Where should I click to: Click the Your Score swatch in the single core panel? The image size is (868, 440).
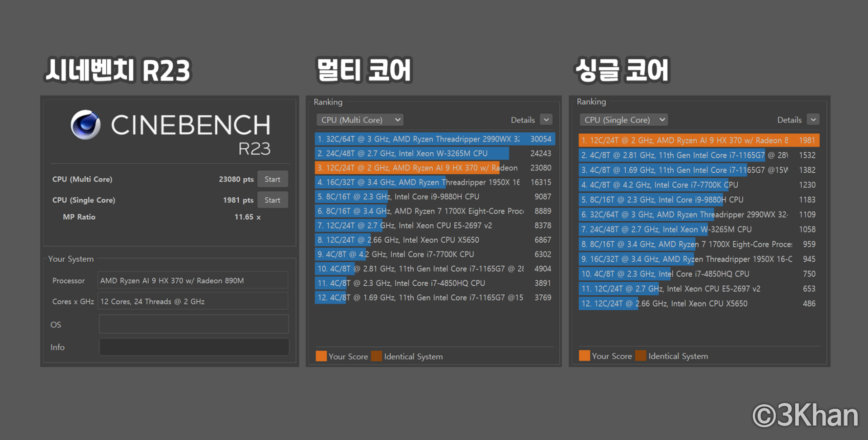click(585, 356)
